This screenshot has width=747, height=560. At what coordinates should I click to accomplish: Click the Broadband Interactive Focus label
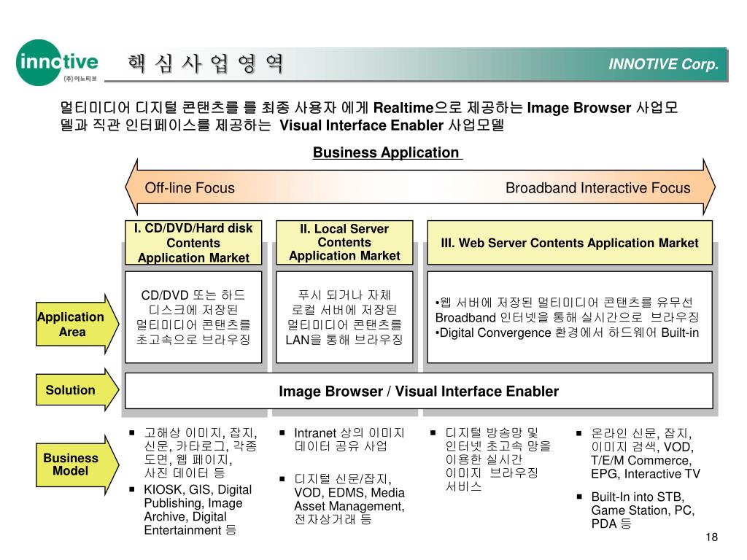(x=597, y=188)
